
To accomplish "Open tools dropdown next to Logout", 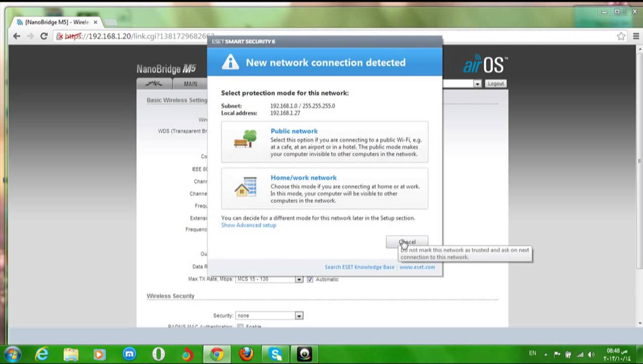I will (x=477, y=83).
